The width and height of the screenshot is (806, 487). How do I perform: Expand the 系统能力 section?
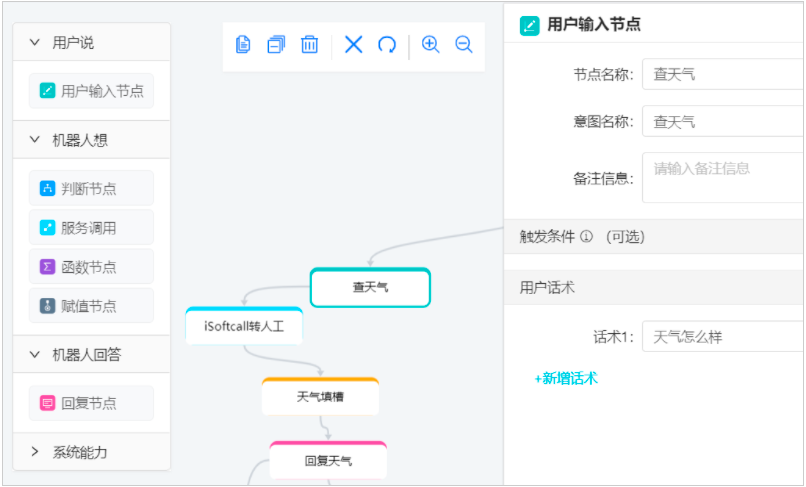tap(35, 452)
